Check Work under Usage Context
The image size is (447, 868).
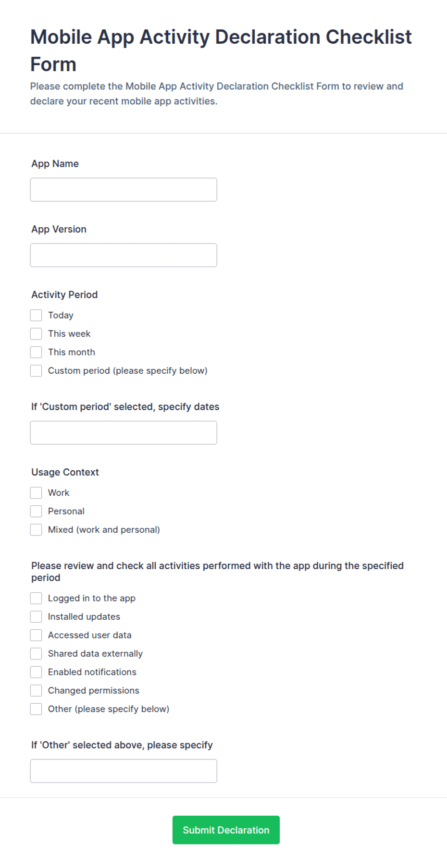tap(36, 493)
